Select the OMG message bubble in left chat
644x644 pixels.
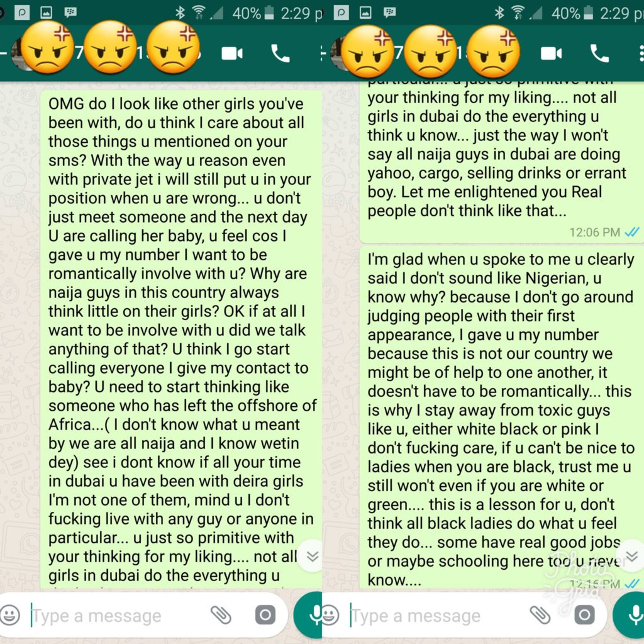[181, 339]
